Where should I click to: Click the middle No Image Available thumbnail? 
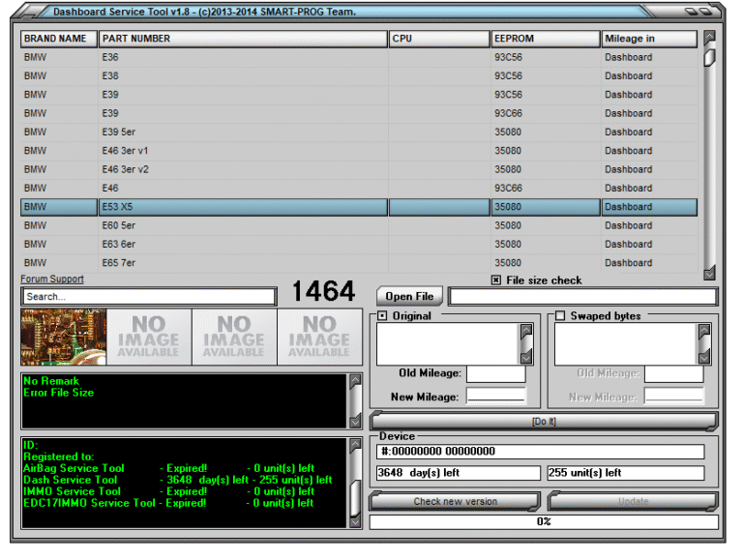point(234,337)
